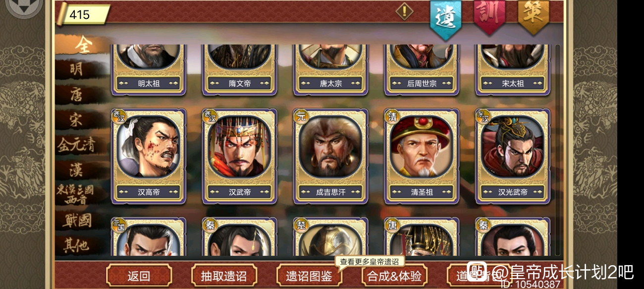Open the red 訓 banner icon
Image resolution: width=644 pixels, height=289 pixels.
[x=489, y=16]
